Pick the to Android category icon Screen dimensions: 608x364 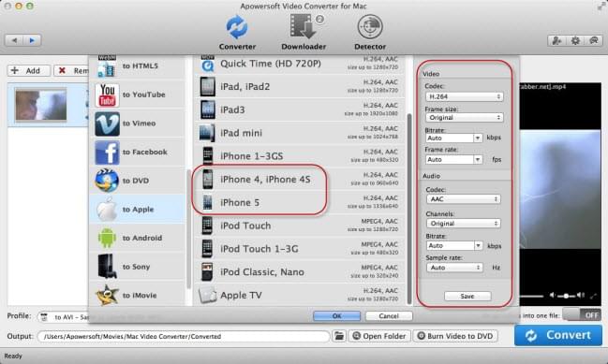click(107, 239)
